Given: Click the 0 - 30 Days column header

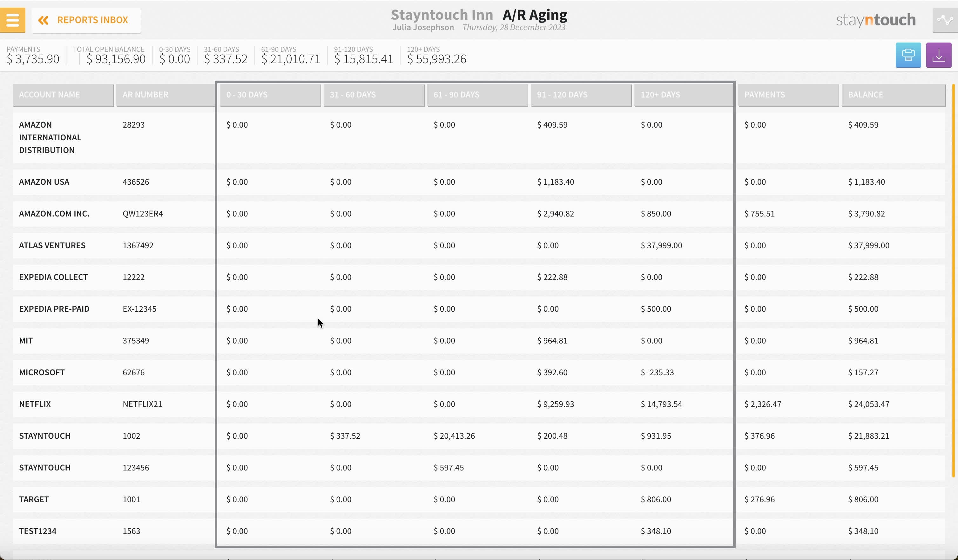Looking at the screenshot, I should [x=270, y=95].
